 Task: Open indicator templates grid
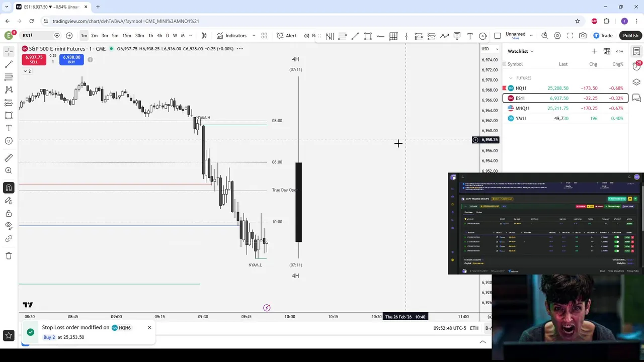coord(264,36)
